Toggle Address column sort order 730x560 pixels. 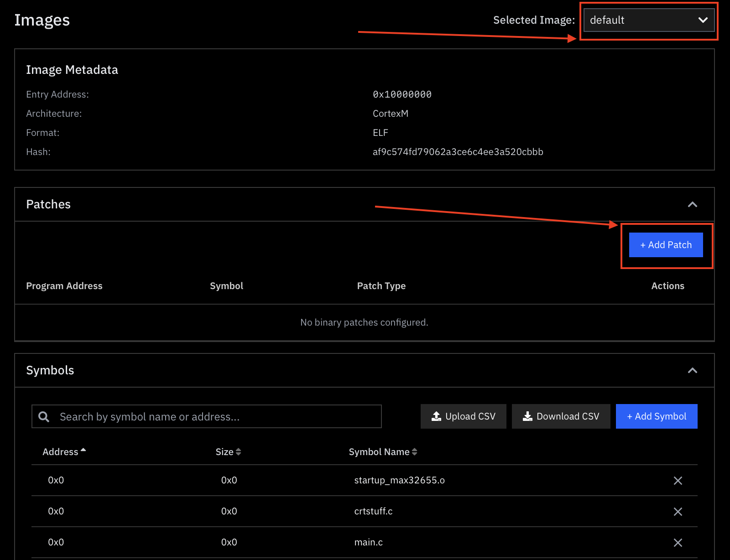83,451
